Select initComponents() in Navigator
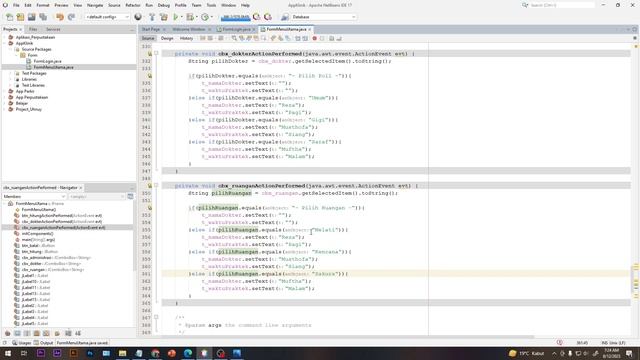This screenshot has height=360, width=640. [37, 233]
